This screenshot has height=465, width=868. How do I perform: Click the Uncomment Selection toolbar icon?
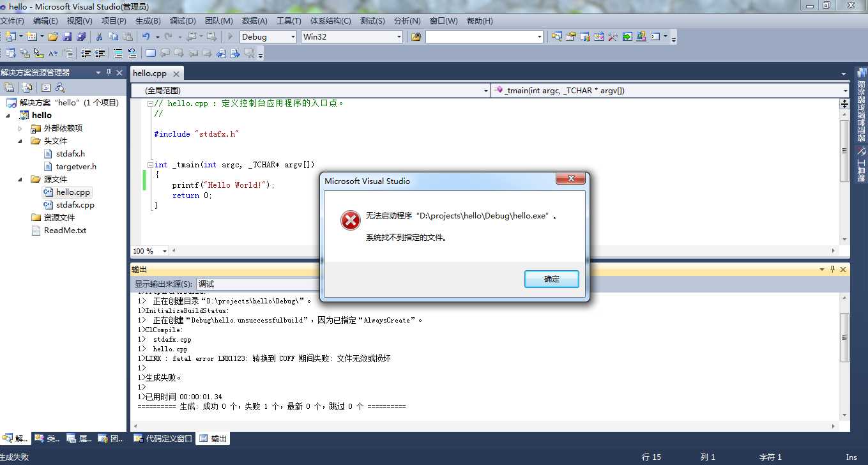pyautogui.click(x=132, y=53)
